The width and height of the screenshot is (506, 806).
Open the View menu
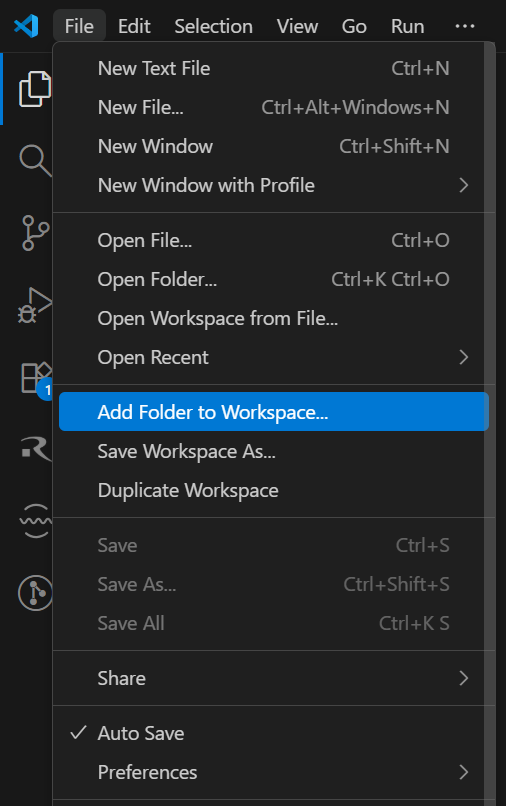[297, 26]
